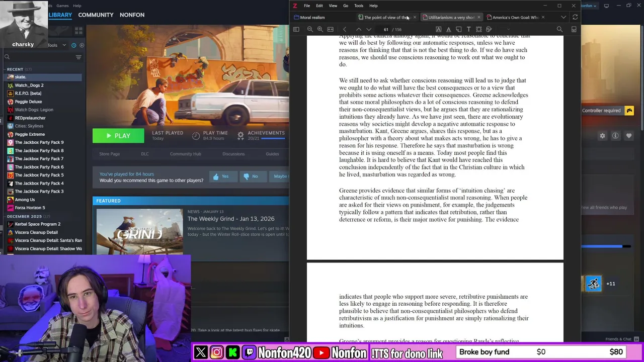644x362 pixels.
Task: Expand the Games and Tools dropdown in Steam
Action: (64, 45)
